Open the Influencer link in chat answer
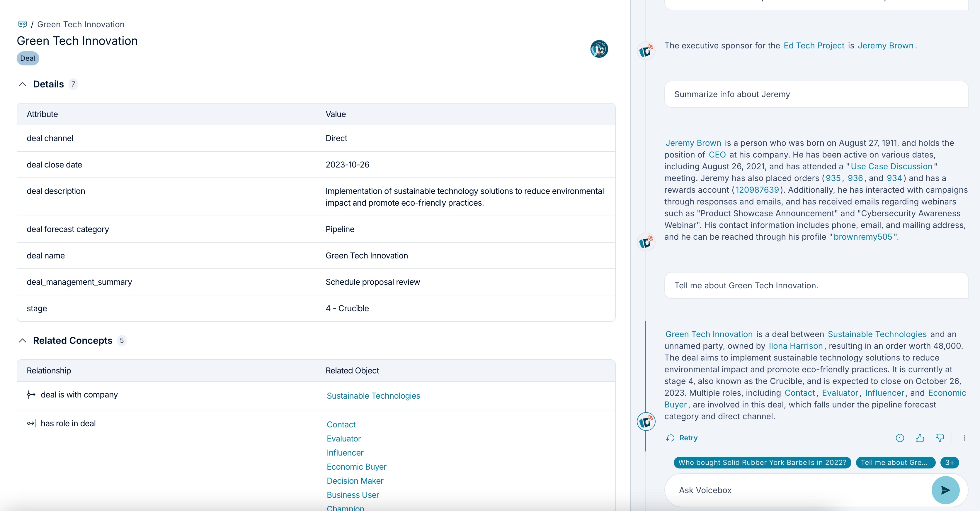 coord(884,392)
